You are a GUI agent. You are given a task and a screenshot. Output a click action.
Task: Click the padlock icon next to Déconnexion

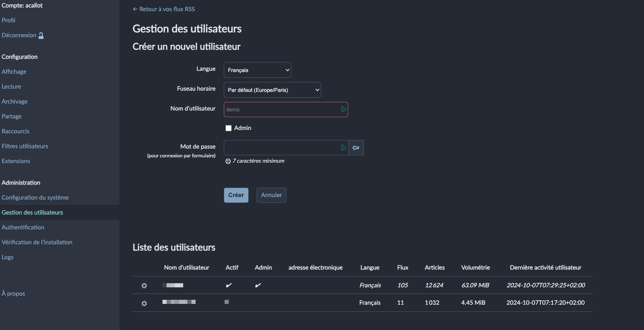[x=41, y=36]
